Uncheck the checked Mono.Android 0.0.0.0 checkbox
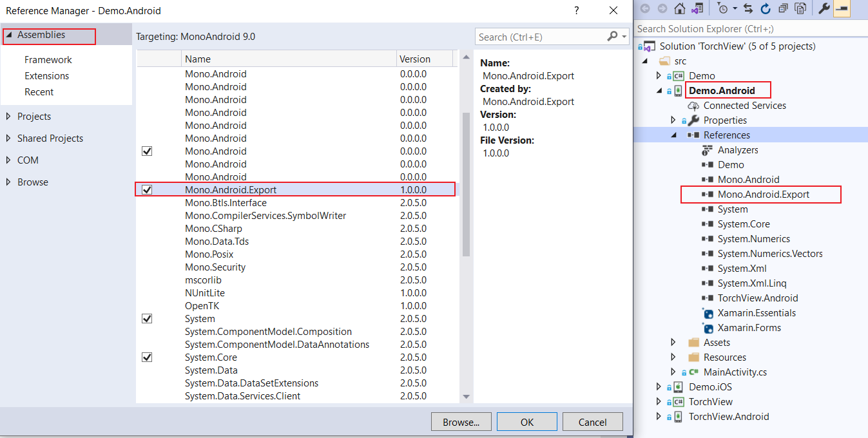 [x=147, y=151]
